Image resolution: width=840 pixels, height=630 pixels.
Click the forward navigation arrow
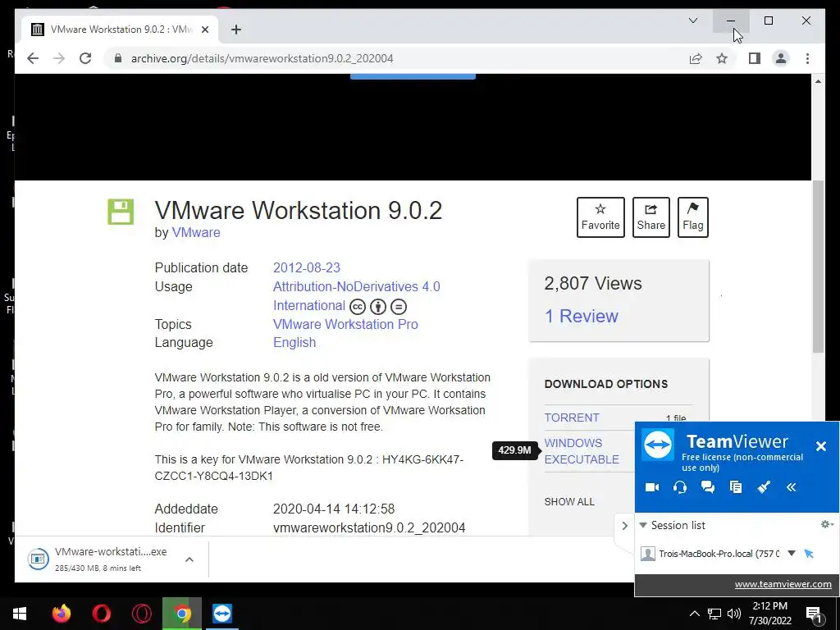[59, 58]
